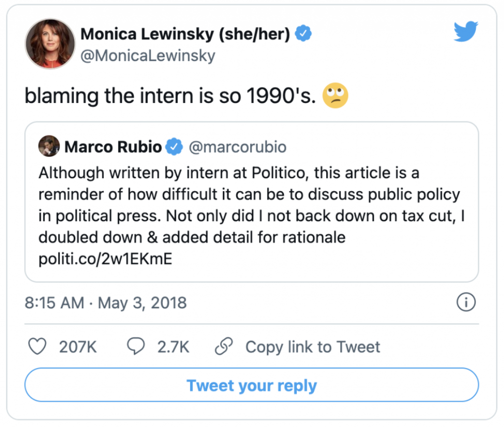Click the 207K likes count
This screenshot has width=504, height=427.
[78, 347]
